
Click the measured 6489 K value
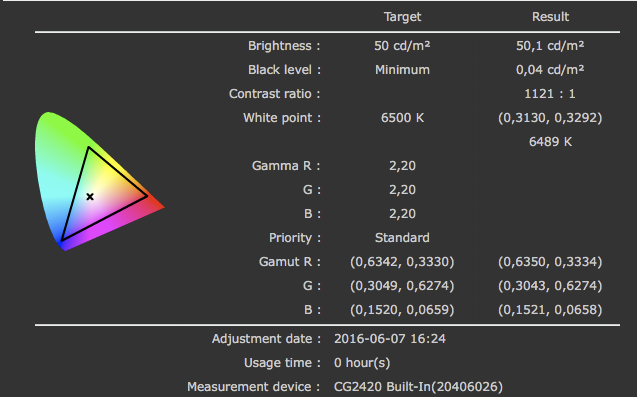550,141
